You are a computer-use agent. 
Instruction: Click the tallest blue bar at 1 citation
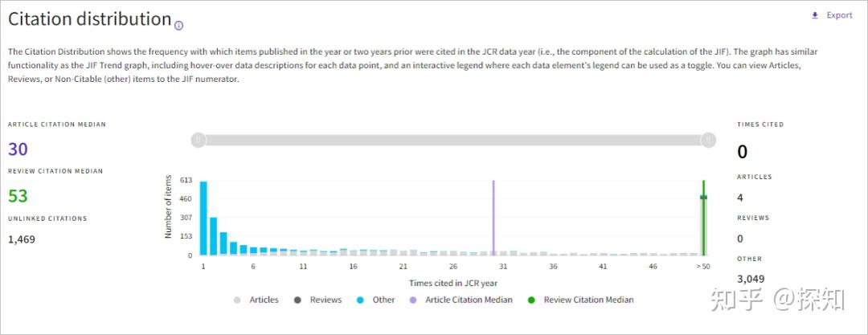click(203, 219)
